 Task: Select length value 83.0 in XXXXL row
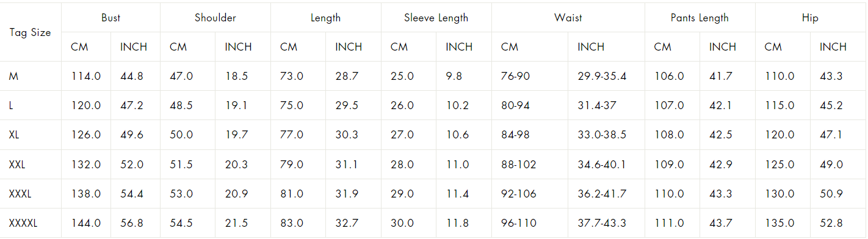click(x=292, y=223)
